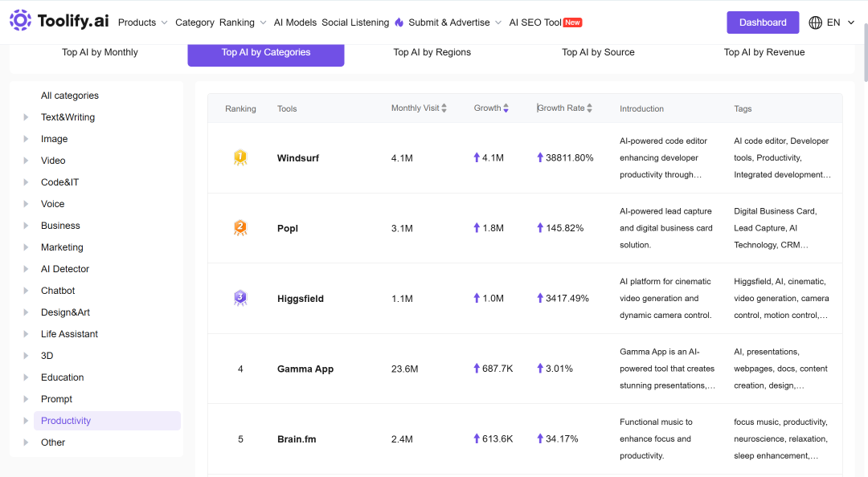Open the Windsurf tool link
This screenshot has height=477, width=868.
[x=298, y=158]
